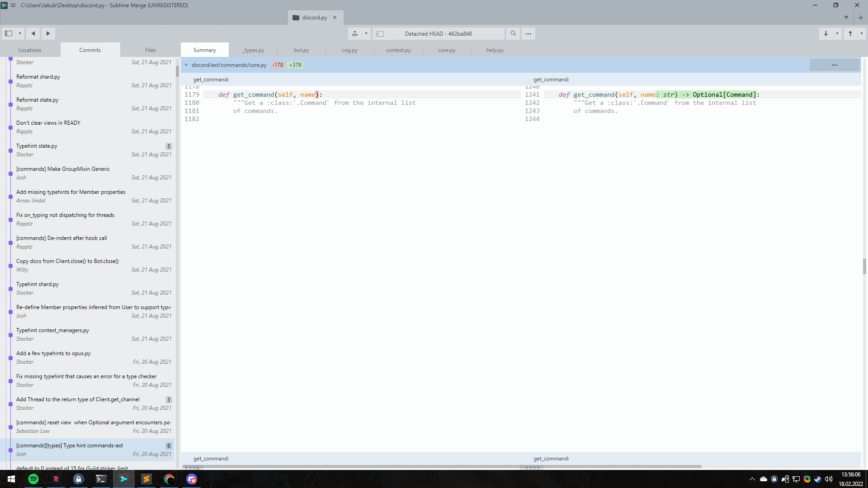
Task: Open side bar layout dropdown arrow
Action: pos(19,33)
